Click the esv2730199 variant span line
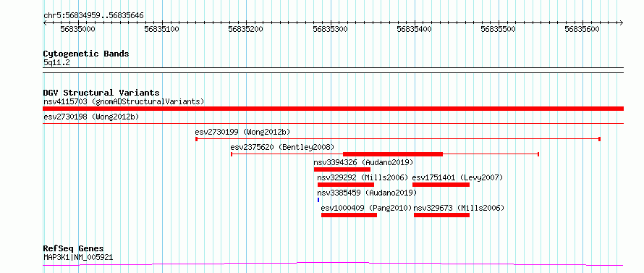This screenshot has width=644, height=273. 397,139
